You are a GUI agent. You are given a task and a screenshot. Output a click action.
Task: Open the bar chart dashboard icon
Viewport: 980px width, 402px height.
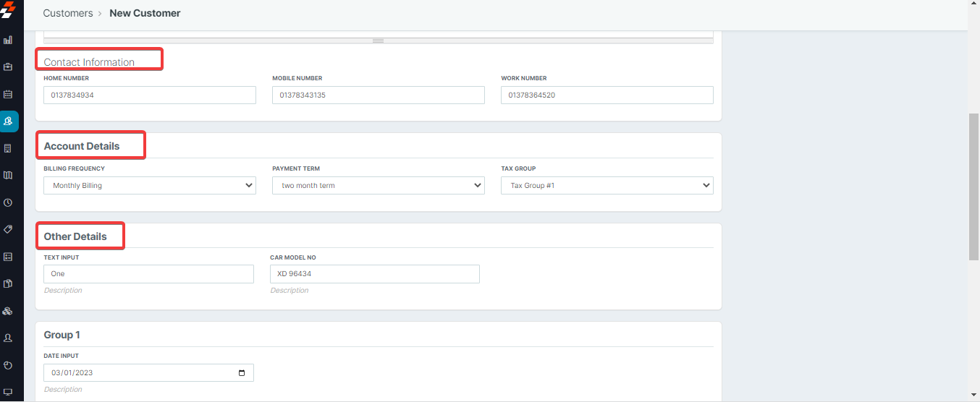[8, 40]
